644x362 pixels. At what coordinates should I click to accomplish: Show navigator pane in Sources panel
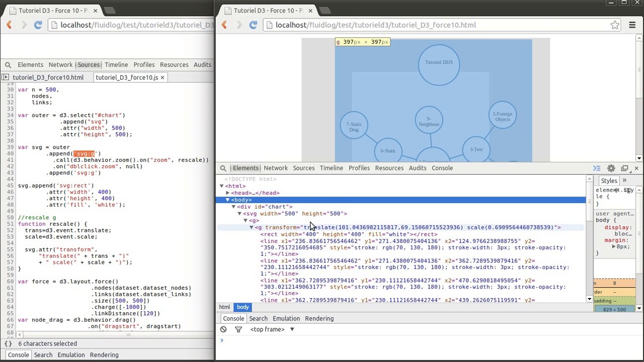coord(5,77)
